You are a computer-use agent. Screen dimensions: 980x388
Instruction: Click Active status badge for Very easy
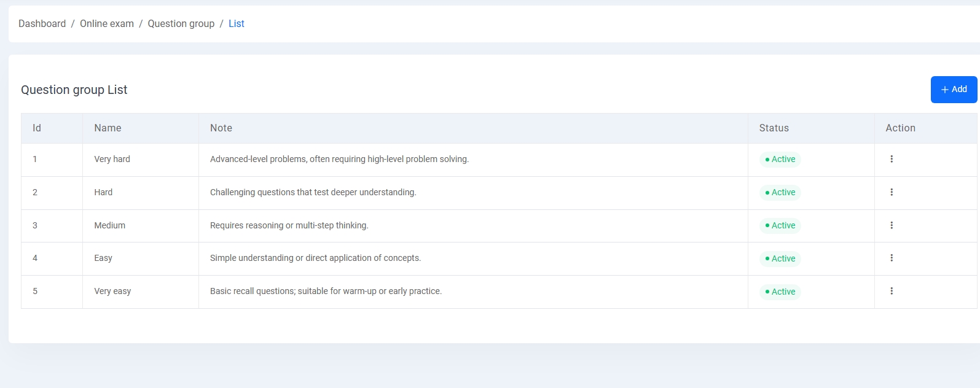[x=780, y=292]
